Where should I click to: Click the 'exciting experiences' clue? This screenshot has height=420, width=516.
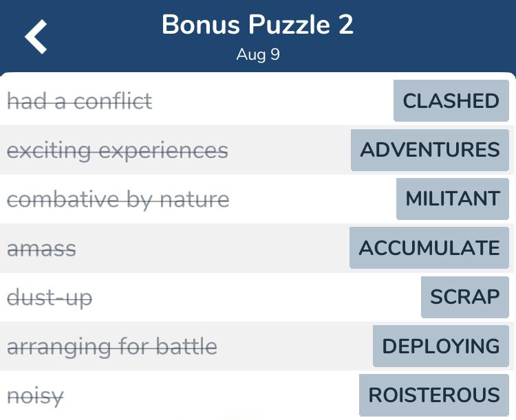coord(118,151)
